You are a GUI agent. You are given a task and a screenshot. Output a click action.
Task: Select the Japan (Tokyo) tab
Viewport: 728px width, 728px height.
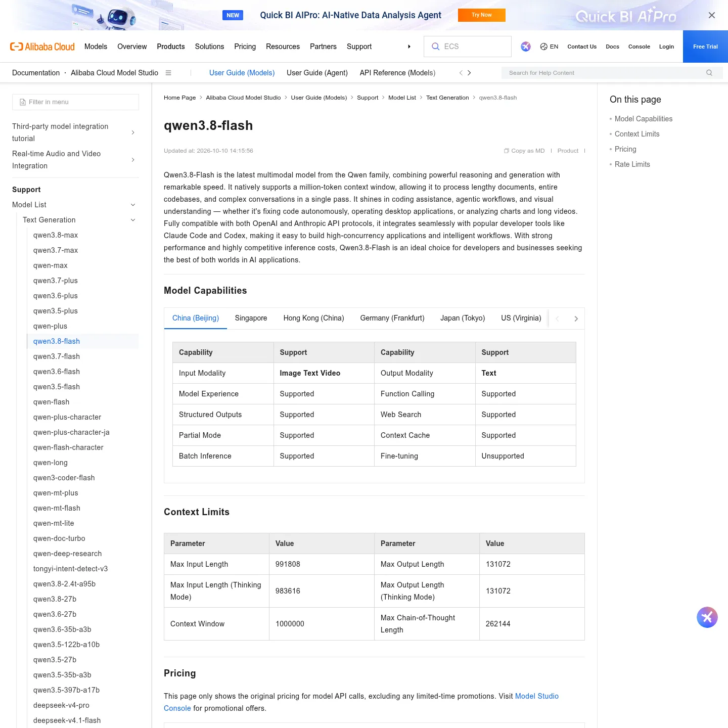463,318
